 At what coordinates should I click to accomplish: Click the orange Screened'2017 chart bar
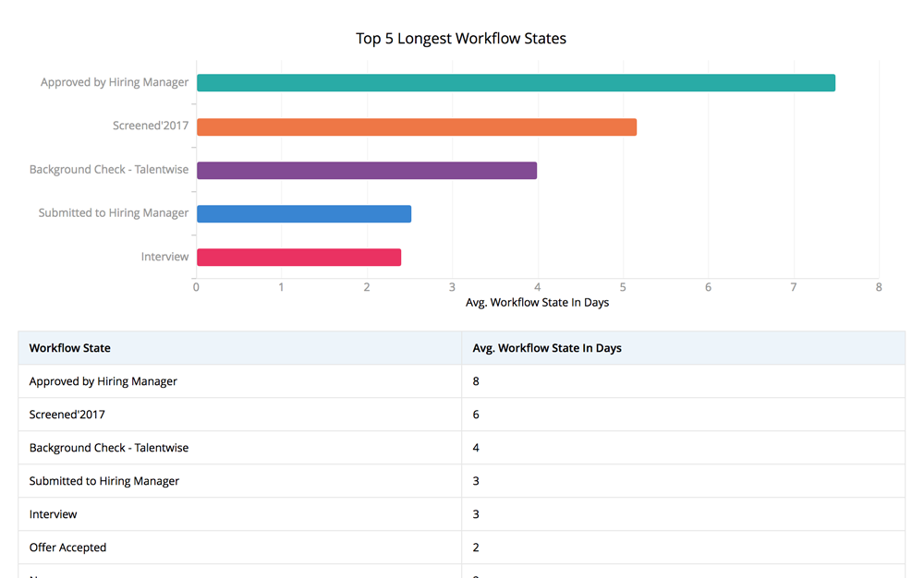416,127
